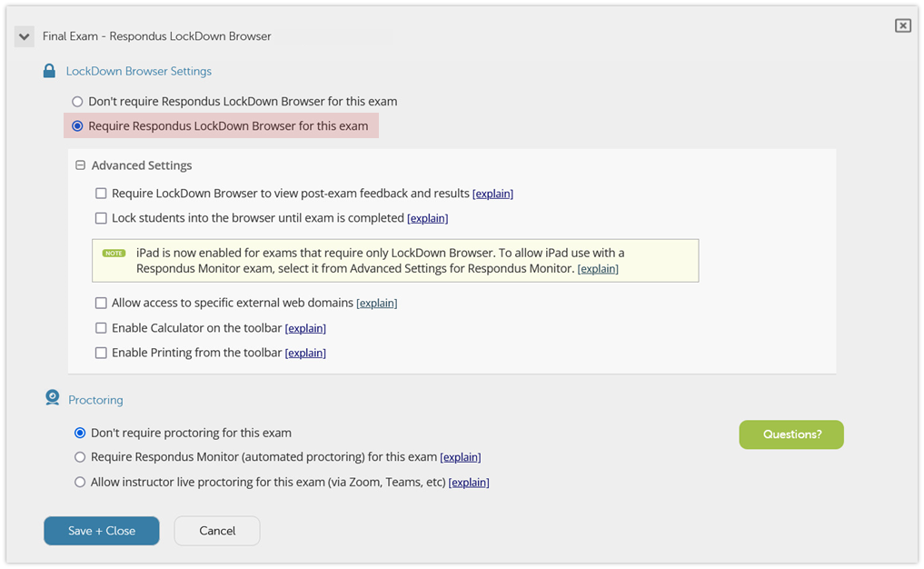Collapse the Final Exam chevron dropdown
The width and height of the screenshot is (924, 569).
[x=25, y=36]
